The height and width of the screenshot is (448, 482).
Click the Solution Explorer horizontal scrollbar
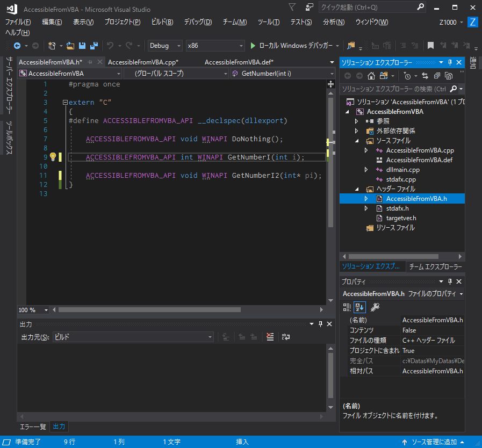393,257
